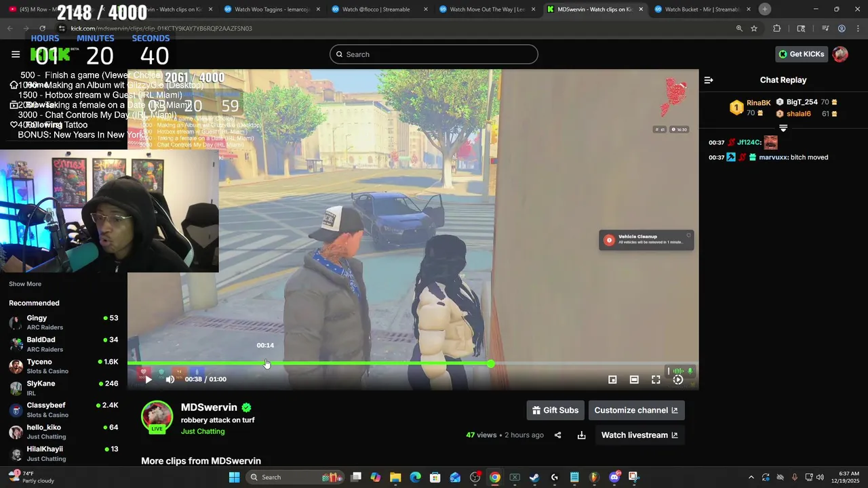Download the clip
Viewport: 868px width, 488px height.
click(x=581, y=435)
